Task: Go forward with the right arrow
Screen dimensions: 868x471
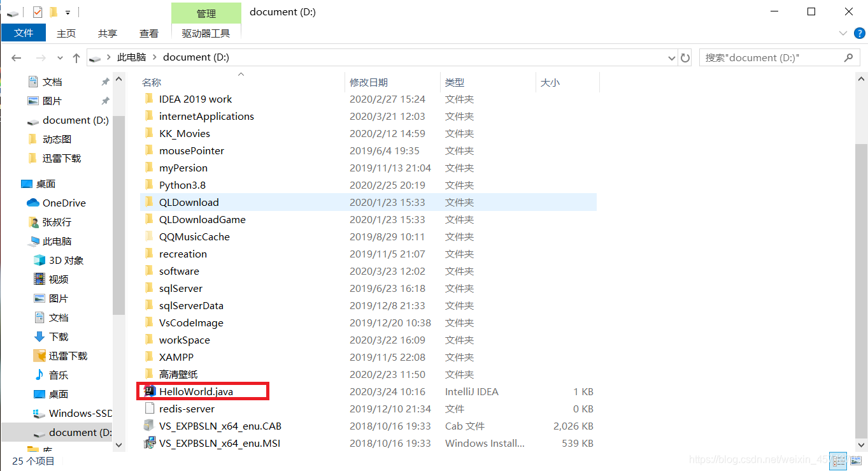Action: 41,57
